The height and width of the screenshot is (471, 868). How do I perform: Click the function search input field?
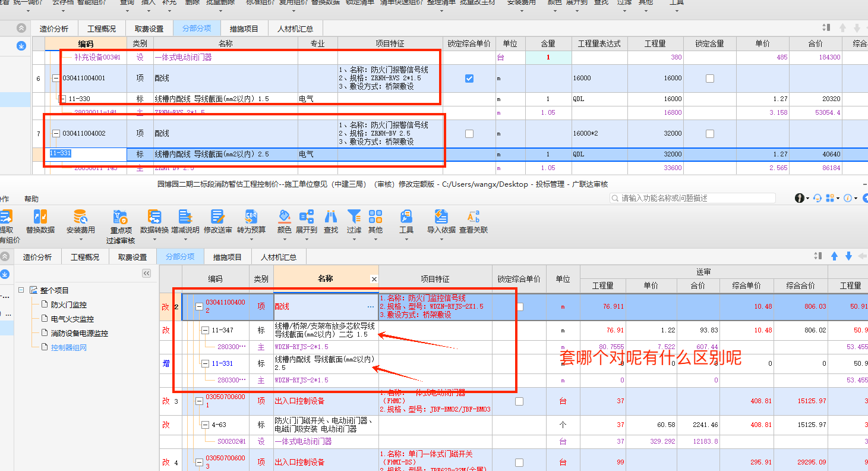693,198
